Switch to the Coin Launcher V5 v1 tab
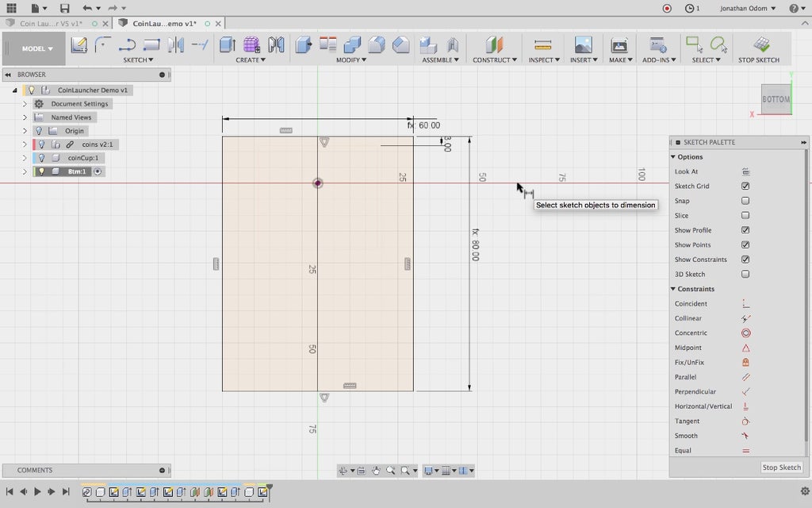 49,23
